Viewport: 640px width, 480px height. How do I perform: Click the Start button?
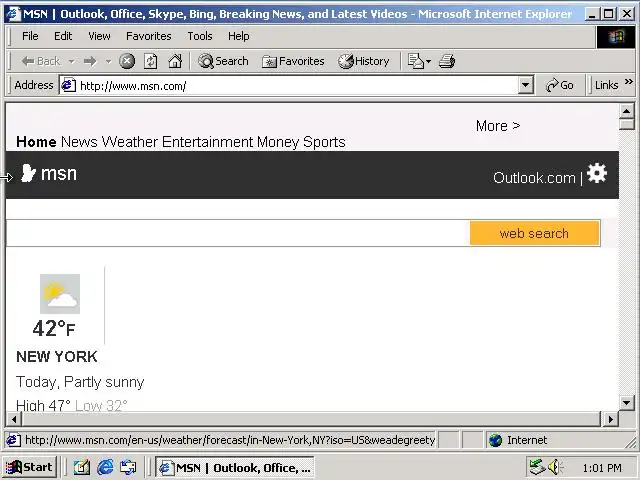pos(29,467)
